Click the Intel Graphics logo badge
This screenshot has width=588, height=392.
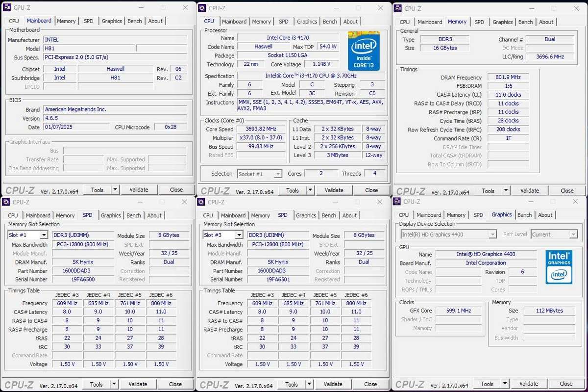(559, 267)
